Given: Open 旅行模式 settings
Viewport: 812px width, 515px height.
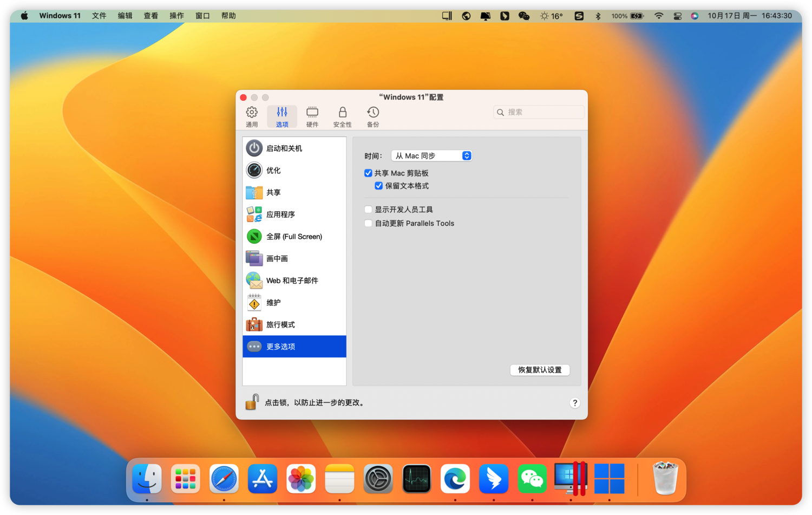Looking at the screenshot, I should [294, 324].
